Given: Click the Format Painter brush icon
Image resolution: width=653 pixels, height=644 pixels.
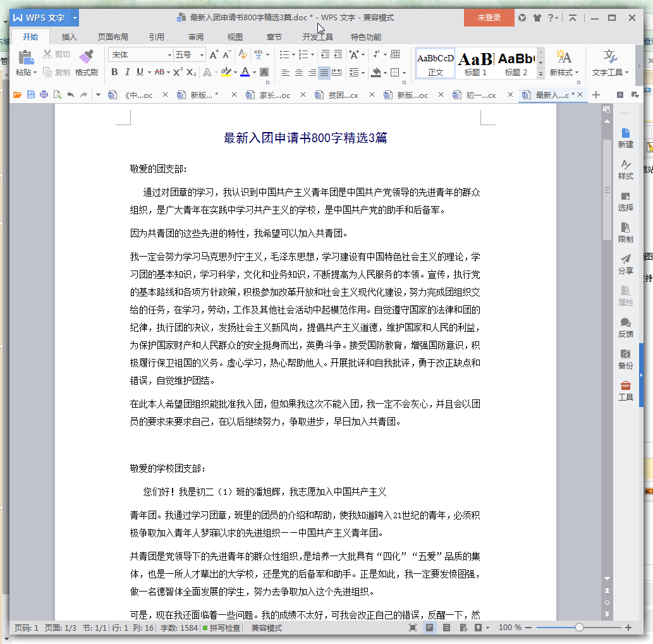Looking at the screenshot, I should pos(86,57).
